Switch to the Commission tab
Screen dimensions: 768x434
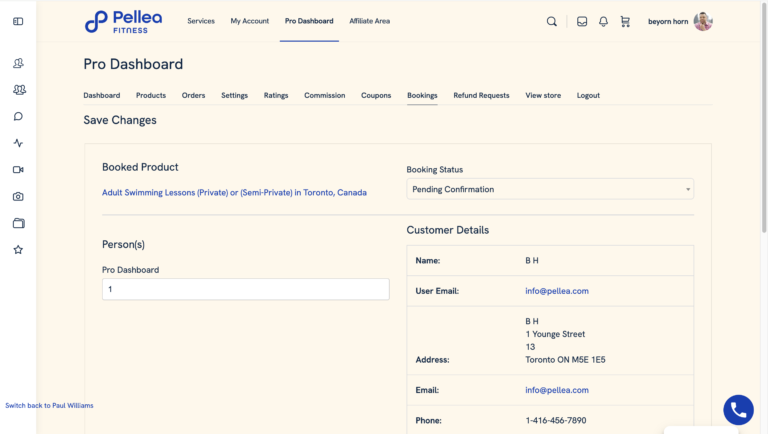(x=325, y=96)
